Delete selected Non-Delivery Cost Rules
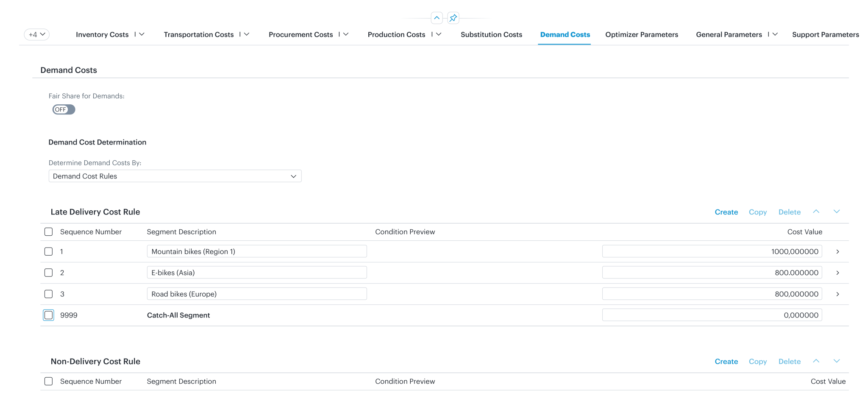This screenshot has width=868, height=404. [789, 361]
